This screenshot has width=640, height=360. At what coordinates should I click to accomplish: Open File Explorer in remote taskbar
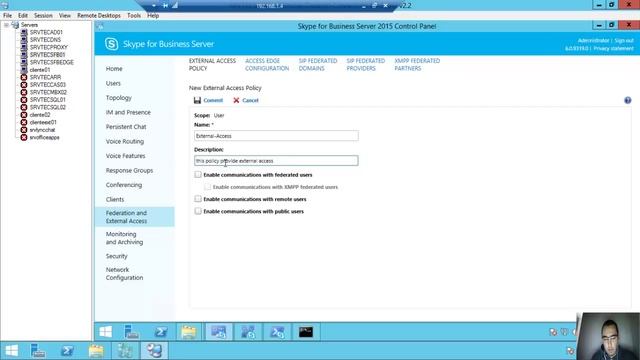[189, 331]
